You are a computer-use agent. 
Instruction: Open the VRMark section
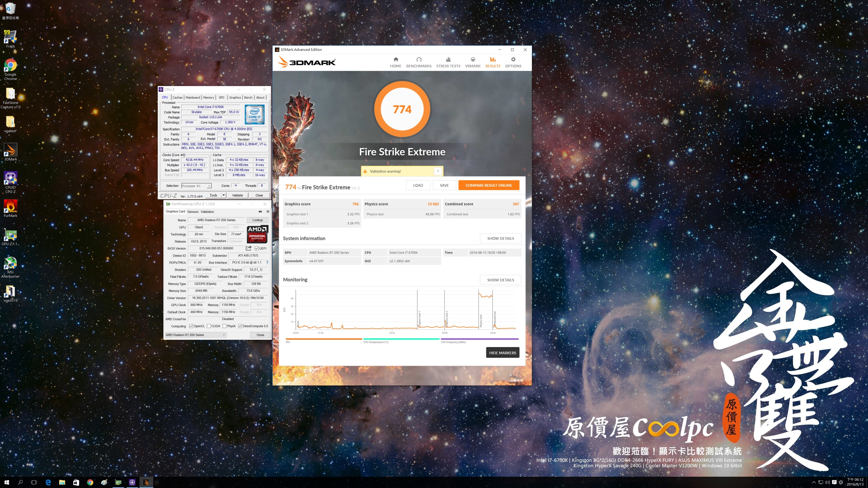point(473,62)
